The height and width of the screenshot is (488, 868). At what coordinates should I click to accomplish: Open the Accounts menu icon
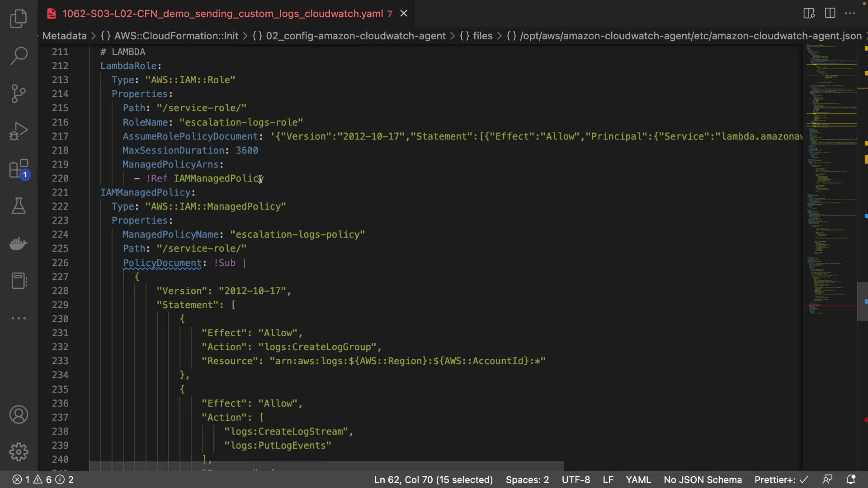pos(19,415)
